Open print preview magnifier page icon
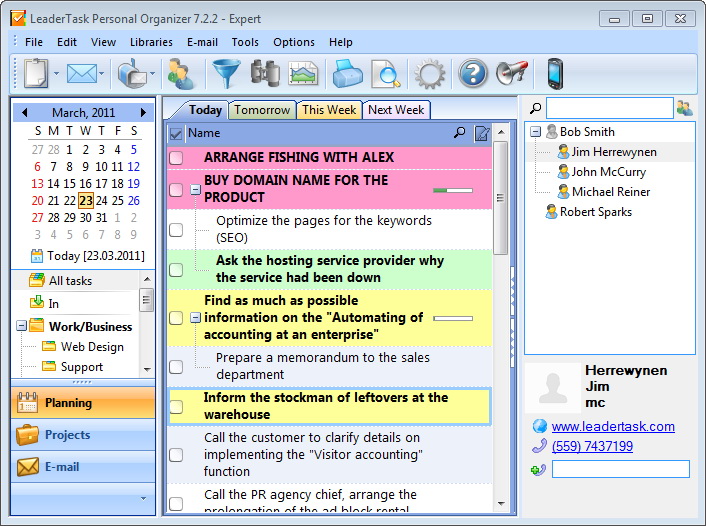 pyautogui.click(x=385, y=73)
